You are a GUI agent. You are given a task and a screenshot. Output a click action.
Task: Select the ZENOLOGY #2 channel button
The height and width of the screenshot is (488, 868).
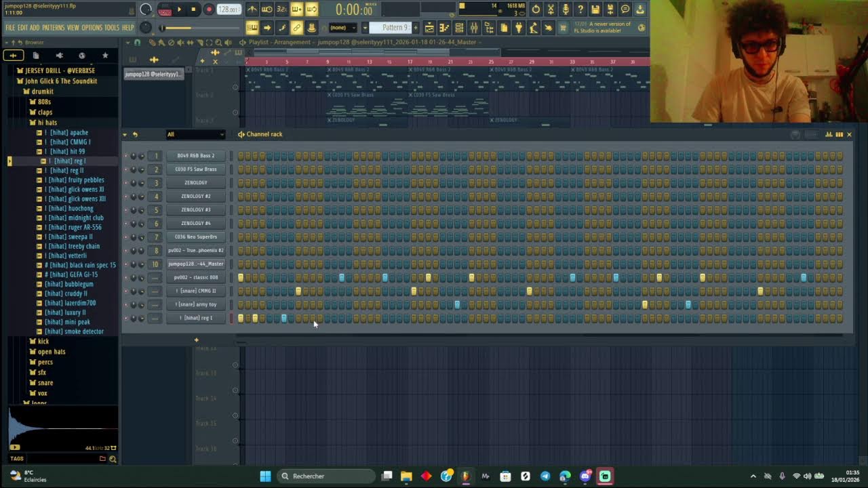click(196, 197)
